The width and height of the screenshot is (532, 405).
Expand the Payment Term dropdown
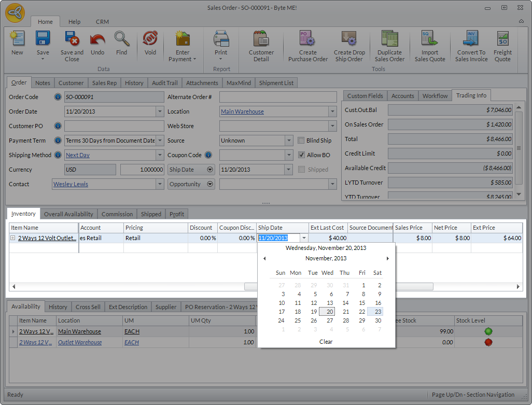pyautogui.click(x=160, y=141)
